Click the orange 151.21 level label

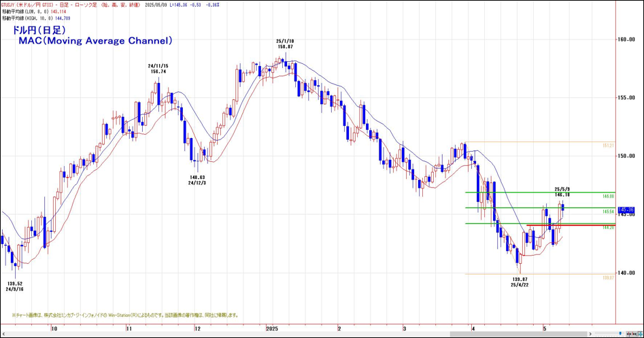(x=608, y=146)
